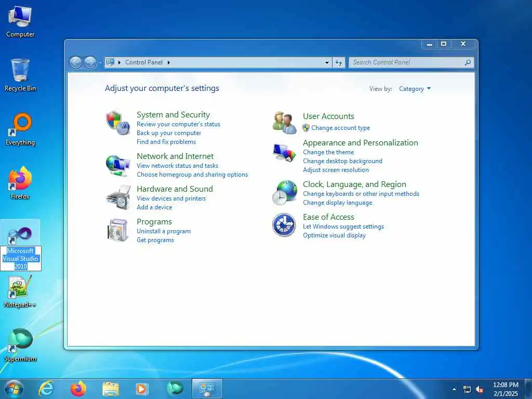532x399 pixels.
Task: Click the search magnifier icon in Control Panel
Action: (x=468, y=62)
